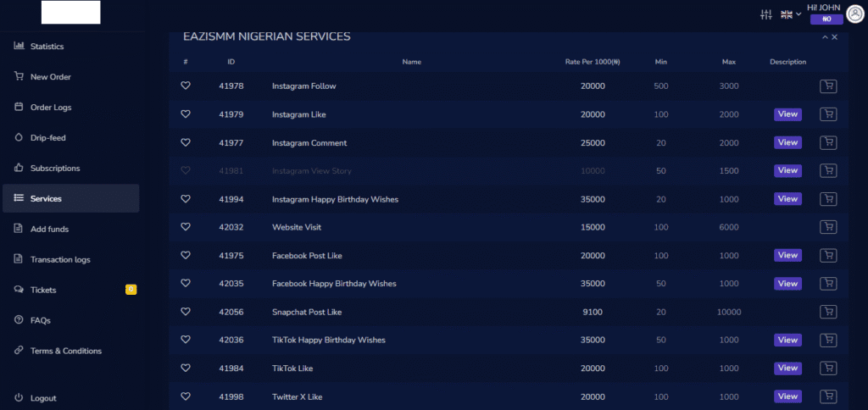View description for Instagram Like
This screenshot has height=410, width=868.
pyautogui.click(x=787, y=114)
